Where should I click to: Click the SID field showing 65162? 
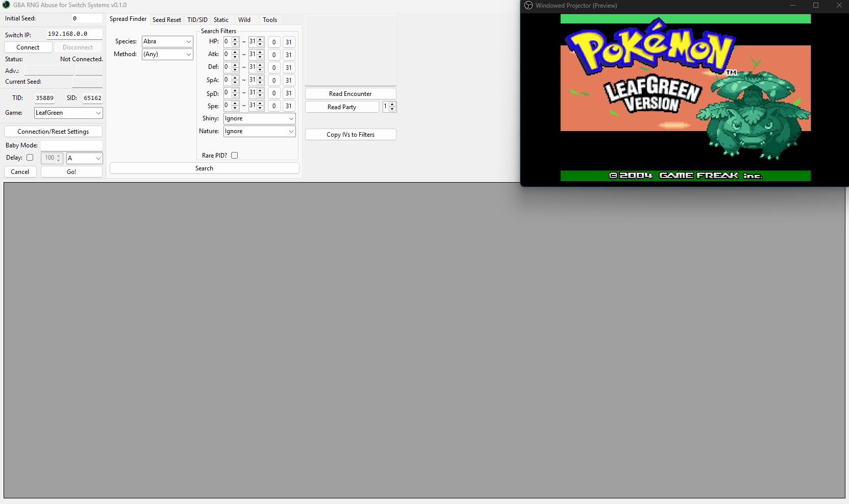tap(92, 98)
